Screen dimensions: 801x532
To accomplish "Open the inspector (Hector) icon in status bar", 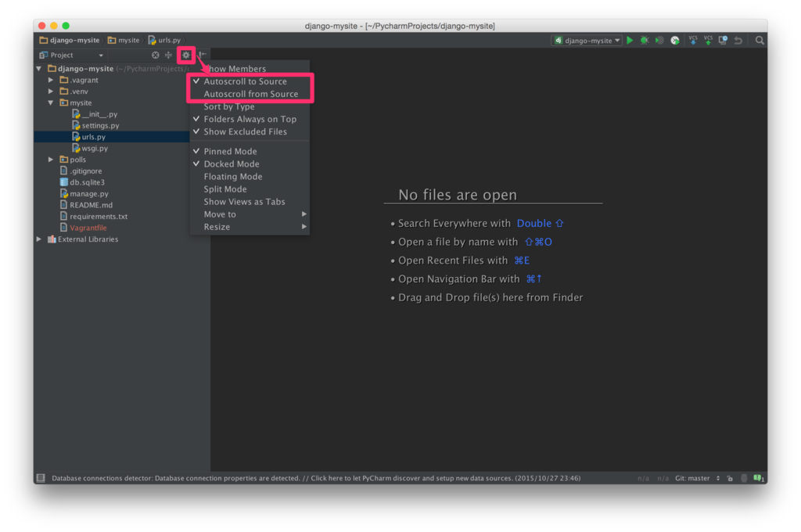I will pyautogui.click(x=744, y=478).
